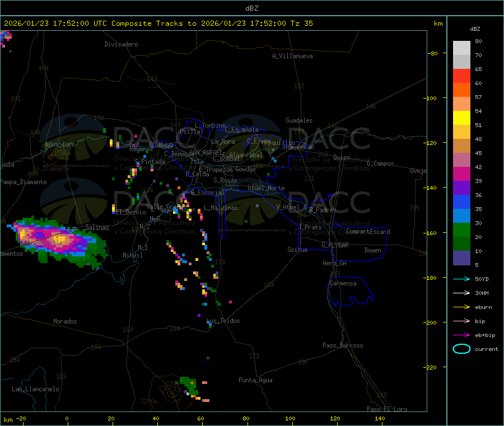Viewport: 504px width, 426px height.
Task: Click the 'Aero_GA' map label
Action: tap(335, 263)
